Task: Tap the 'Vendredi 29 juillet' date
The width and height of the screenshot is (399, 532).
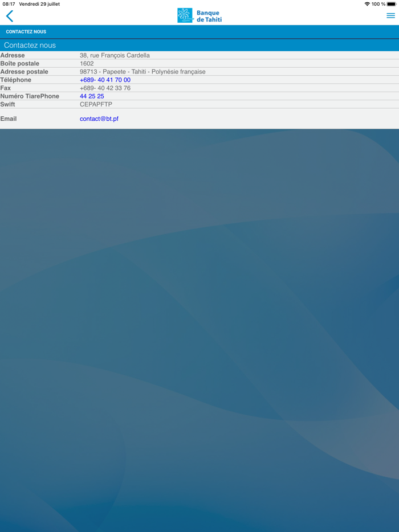Action: 39,4
